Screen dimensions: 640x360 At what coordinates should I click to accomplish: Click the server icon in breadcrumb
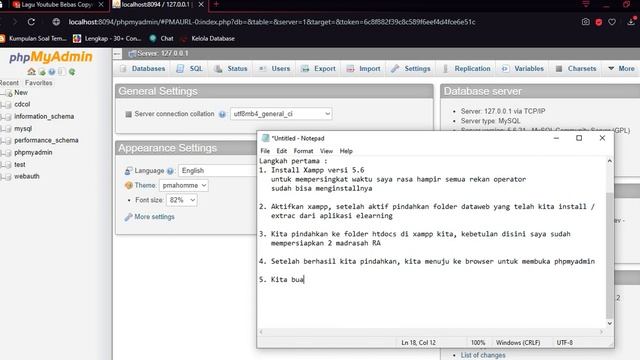pos(132,53)
